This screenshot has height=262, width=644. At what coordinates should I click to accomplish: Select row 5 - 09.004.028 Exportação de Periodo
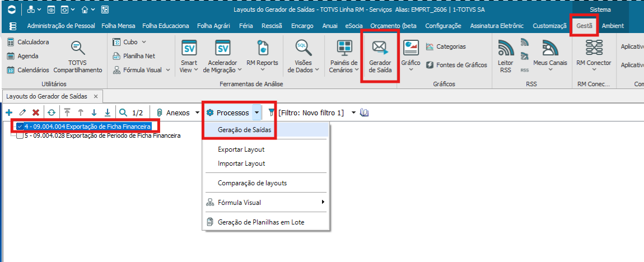tap(102, 135)
